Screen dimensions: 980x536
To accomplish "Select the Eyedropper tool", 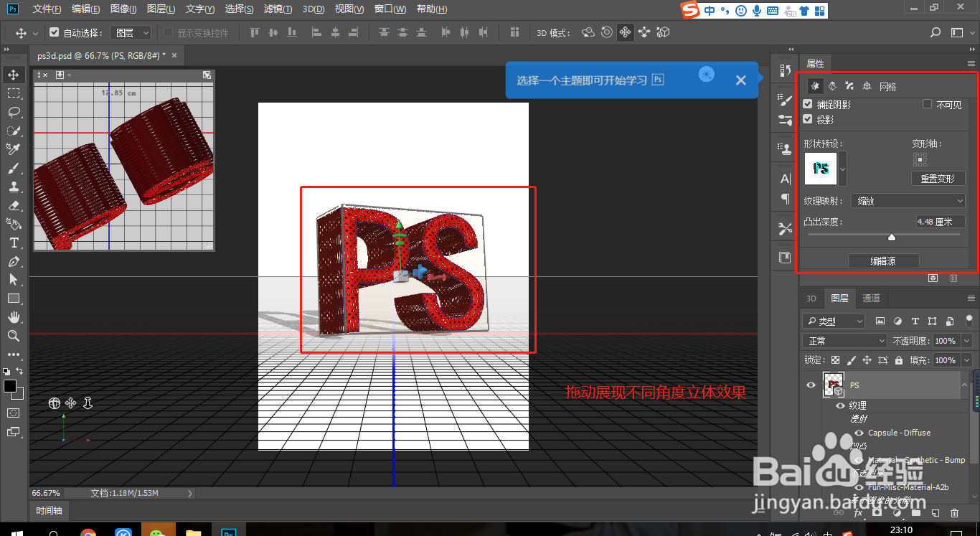I will pos(14,149).
